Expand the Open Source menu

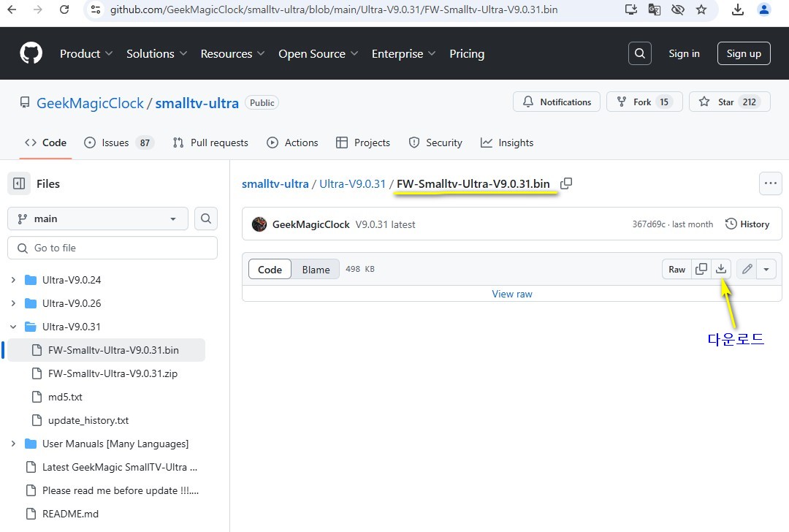tap(318, 54)
